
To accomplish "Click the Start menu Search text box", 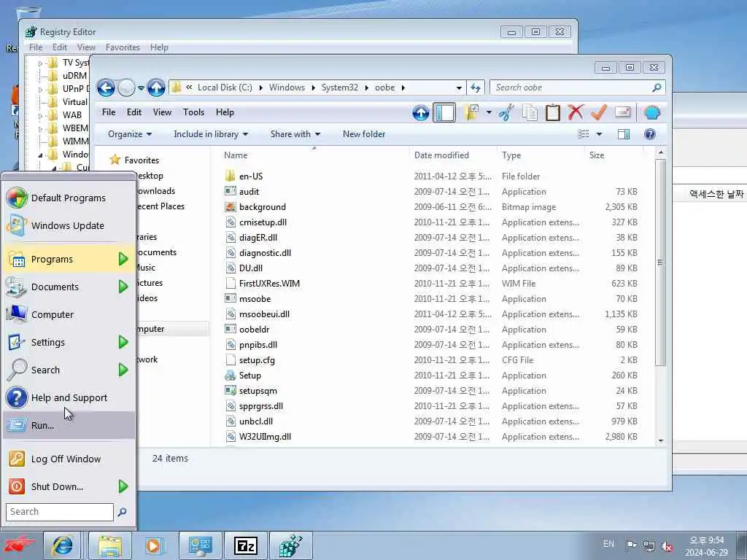I will 60,512.
